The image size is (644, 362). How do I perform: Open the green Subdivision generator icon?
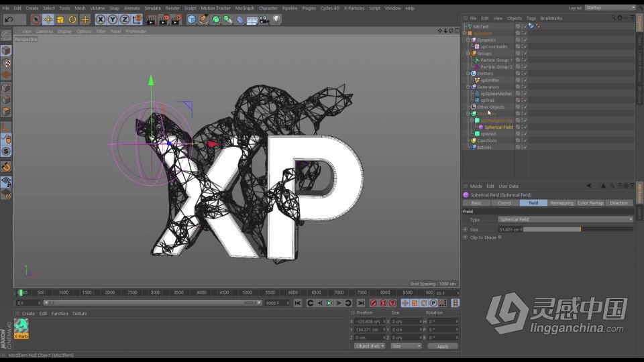click(x=215, y=19)
